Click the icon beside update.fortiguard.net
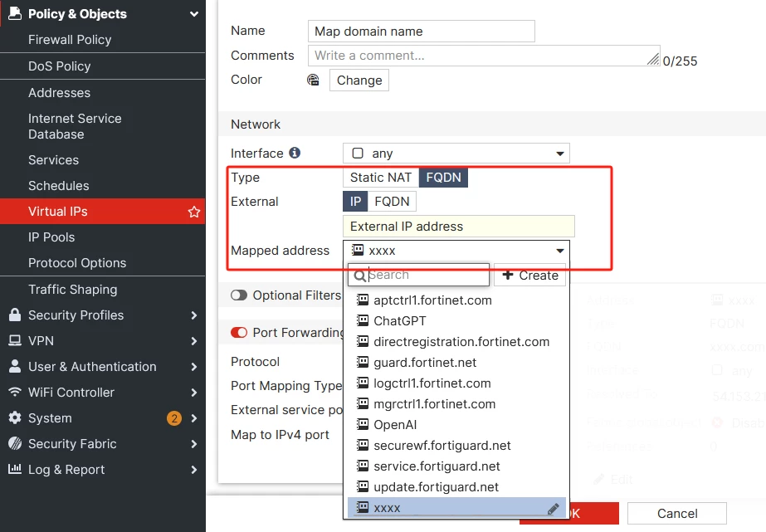Viewport: 766px width, 532px height. point(363,486)
